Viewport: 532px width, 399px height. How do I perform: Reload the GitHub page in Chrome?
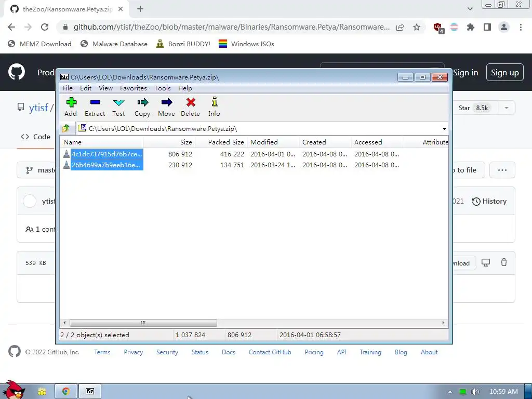[x=45, y=27]
